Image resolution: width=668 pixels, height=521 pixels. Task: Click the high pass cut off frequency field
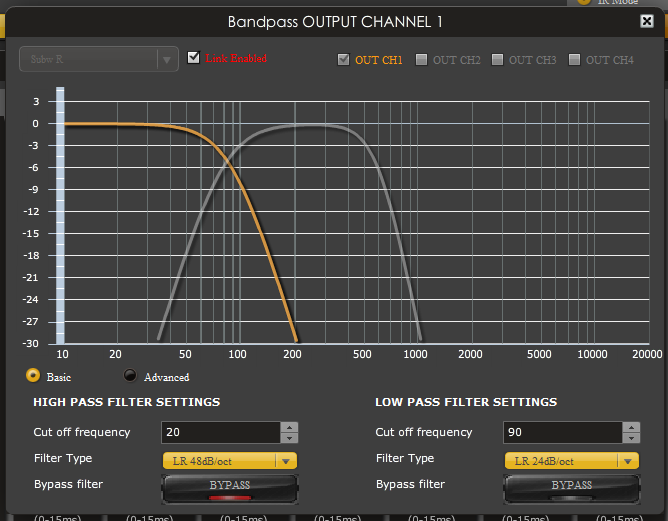pyautogui.click(x=221, y=432)
